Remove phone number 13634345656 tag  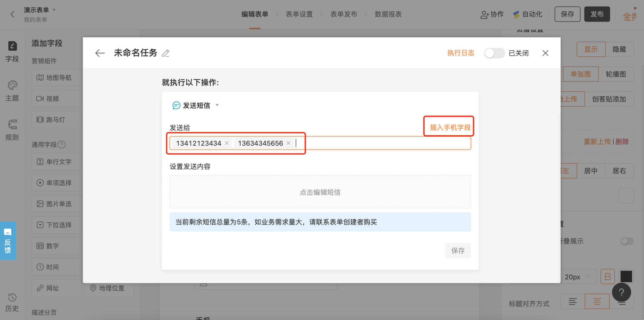[288, 143]
